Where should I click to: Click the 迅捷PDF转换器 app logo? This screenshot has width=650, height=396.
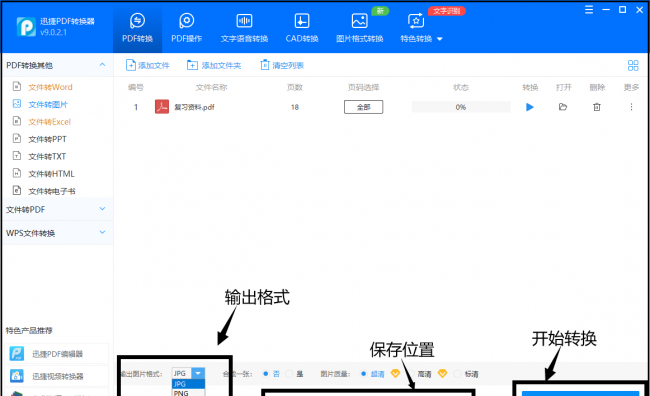click(x=26, y=27)
